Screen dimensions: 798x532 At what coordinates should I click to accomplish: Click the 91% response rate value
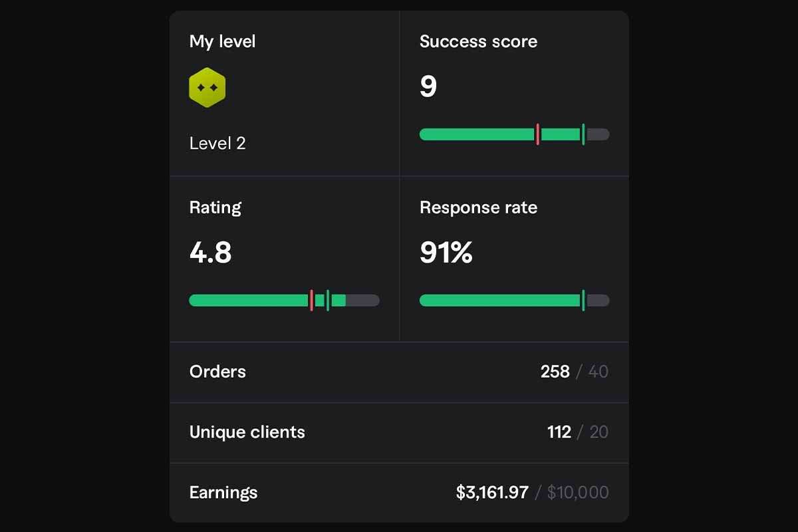(x=446, y=253)
